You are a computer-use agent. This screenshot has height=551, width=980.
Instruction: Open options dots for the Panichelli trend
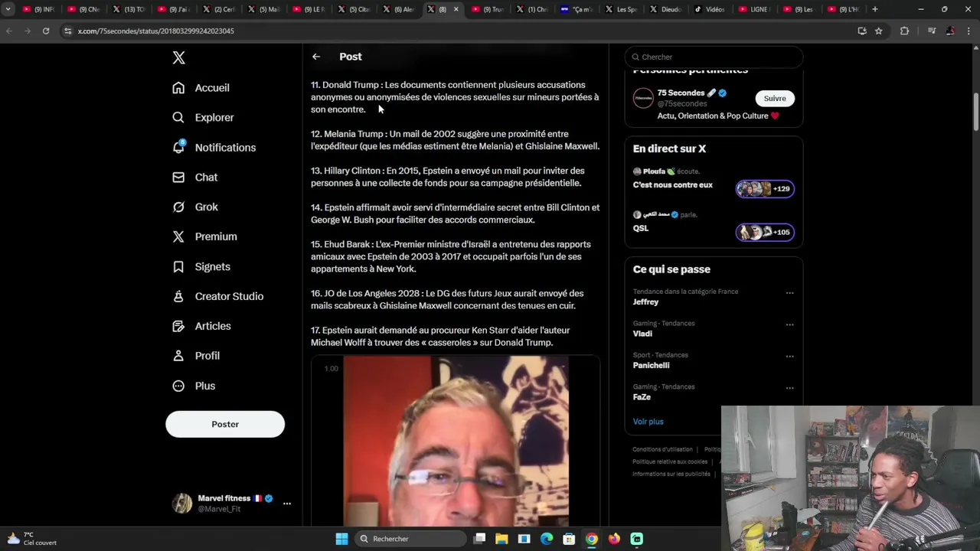(x=789, y=357)
